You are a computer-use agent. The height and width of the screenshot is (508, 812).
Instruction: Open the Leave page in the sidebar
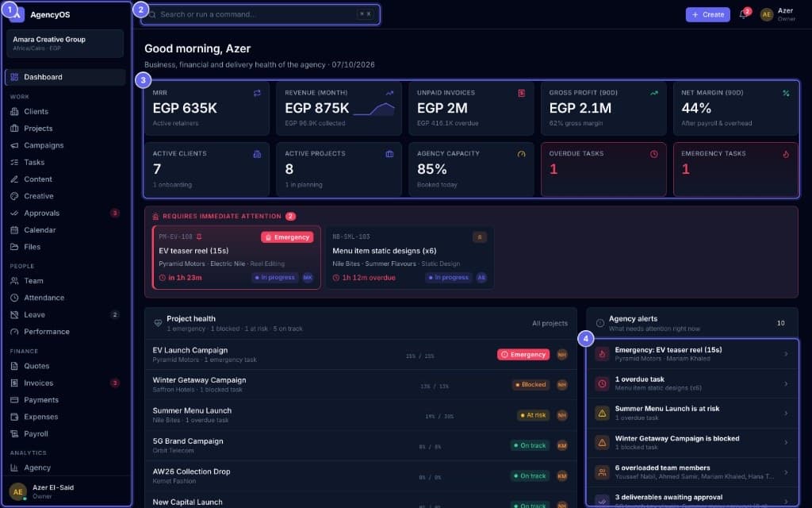click(65, 314)
